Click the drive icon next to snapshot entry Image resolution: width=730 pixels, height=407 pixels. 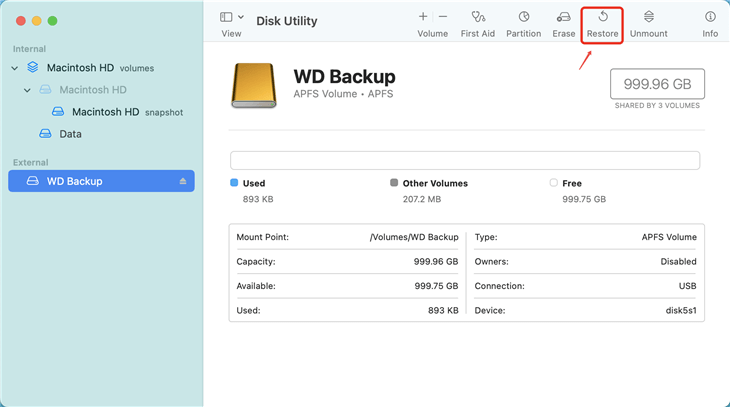(58, 112)
